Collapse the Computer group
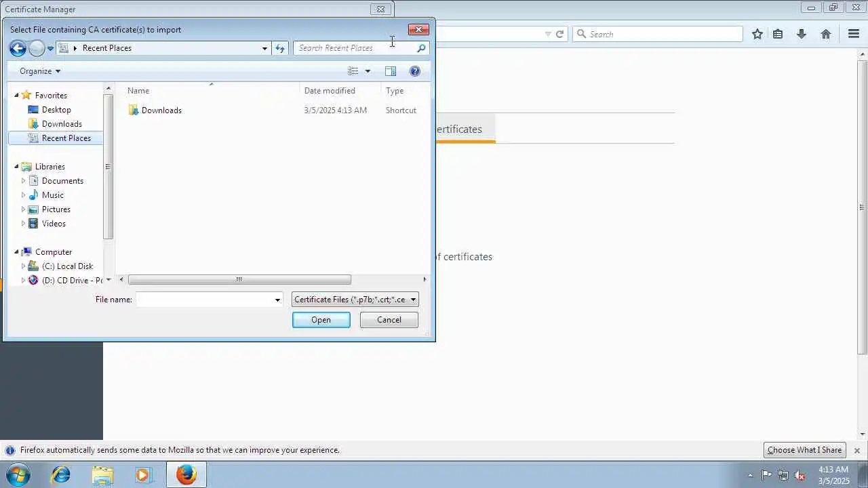The height and width of the screenshot is (488, 868). (x=17, y=252)
